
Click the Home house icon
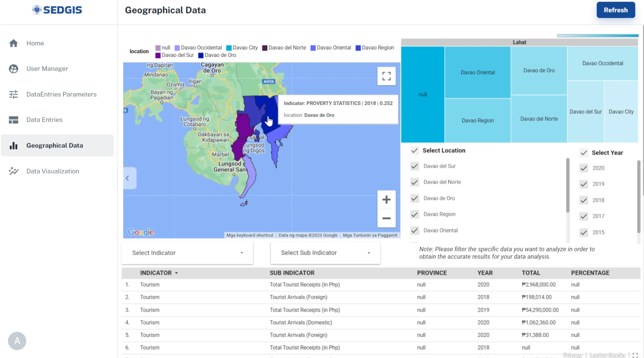pos(13,43)
